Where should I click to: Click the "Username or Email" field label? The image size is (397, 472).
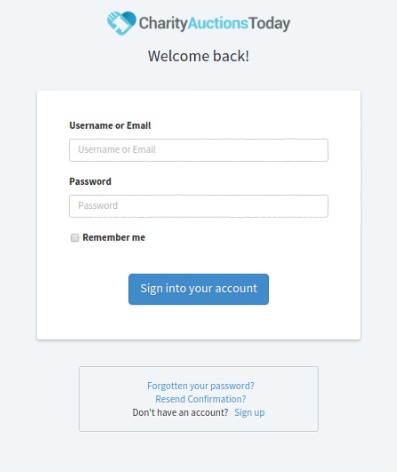[110, 125]
